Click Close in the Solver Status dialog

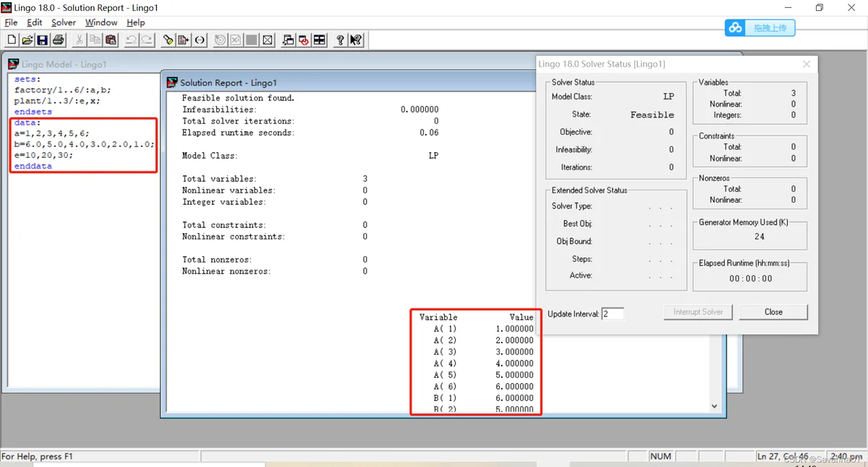point(773,312)
